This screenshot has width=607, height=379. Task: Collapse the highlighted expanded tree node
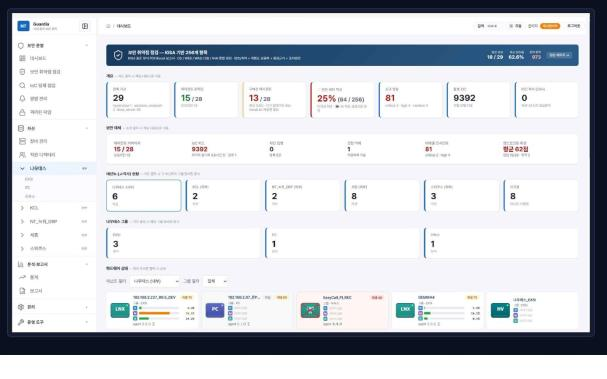point(22,168)
